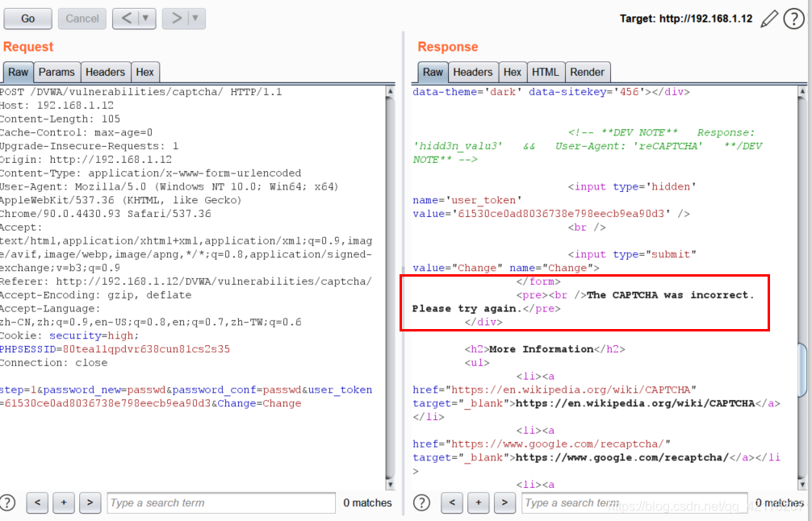Open Response search help question mark icon
The height and width of the screenshot is (521, 812).
pyautogui.click(x=421, y=502)
